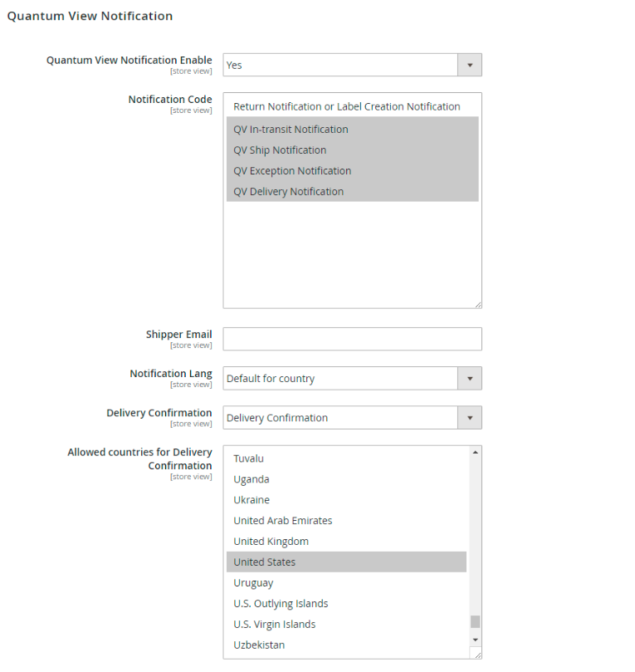The image size is (635, 672).
Task: Click the countries list scroll down arrow
Action: click(476, 640)
